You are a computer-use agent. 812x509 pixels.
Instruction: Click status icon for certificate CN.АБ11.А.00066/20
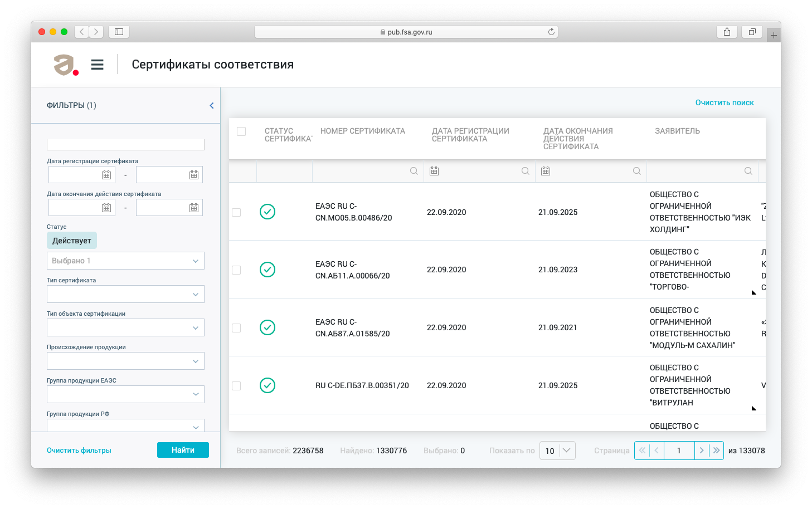pos(268,270)
